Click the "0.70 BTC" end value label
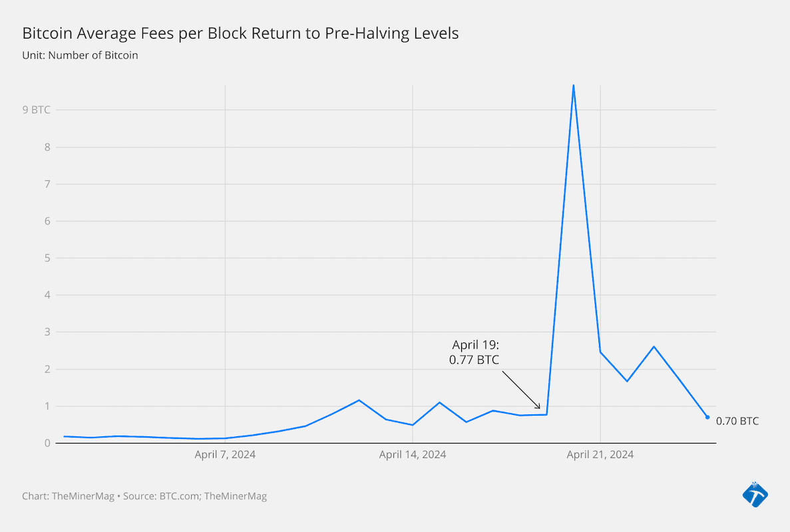This screenshot has height=532, width=790. 737,421
